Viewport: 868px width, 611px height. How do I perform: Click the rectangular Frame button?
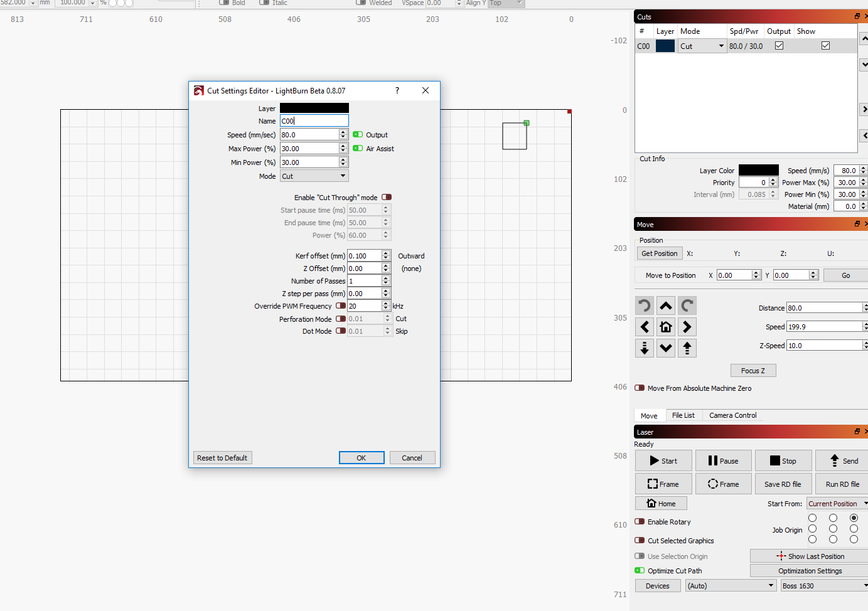point(663,484)
